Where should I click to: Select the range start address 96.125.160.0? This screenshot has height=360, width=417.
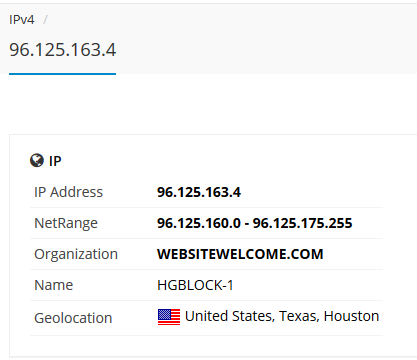pyautogui.click(x=199, y=223)
